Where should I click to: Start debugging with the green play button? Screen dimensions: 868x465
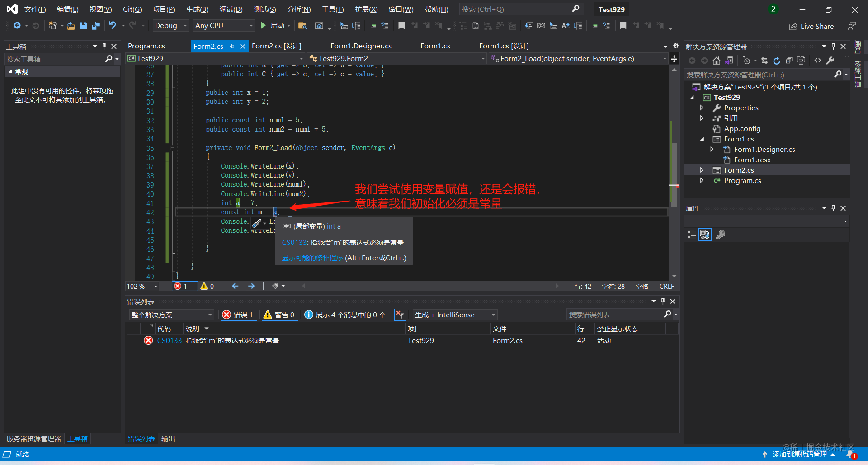264,26
